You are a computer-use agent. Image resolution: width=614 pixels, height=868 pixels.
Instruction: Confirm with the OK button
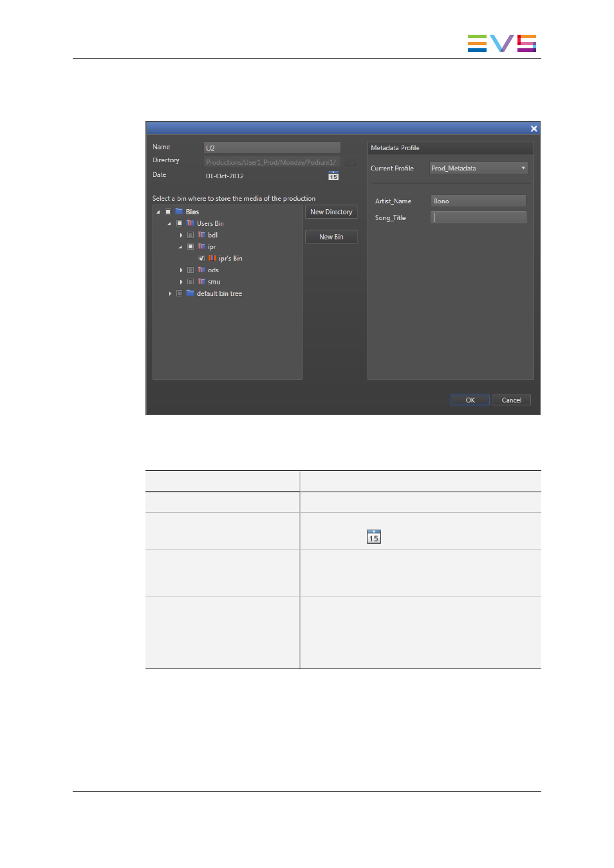click(470, 400)
